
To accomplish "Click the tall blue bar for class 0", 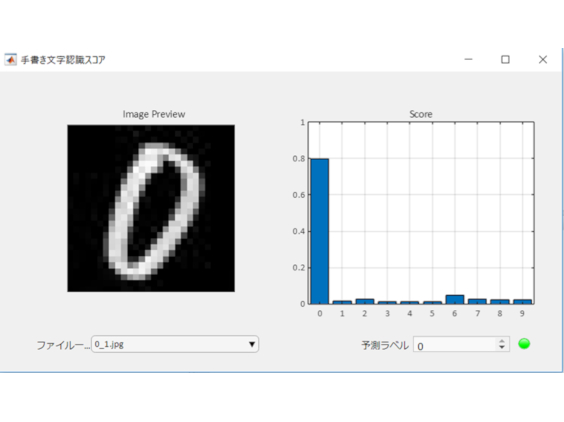I will point(319,231).
